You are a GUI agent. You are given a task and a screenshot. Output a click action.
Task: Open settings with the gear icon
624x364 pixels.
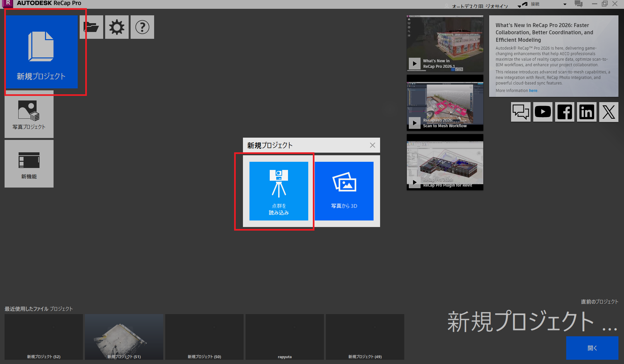117,27
